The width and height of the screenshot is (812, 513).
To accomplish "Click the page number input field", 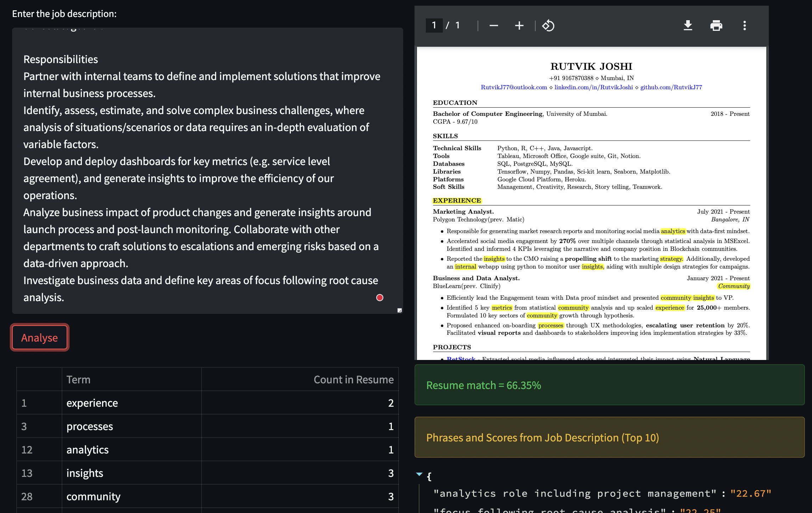I will pyautogui.click(x=434, y=25).
